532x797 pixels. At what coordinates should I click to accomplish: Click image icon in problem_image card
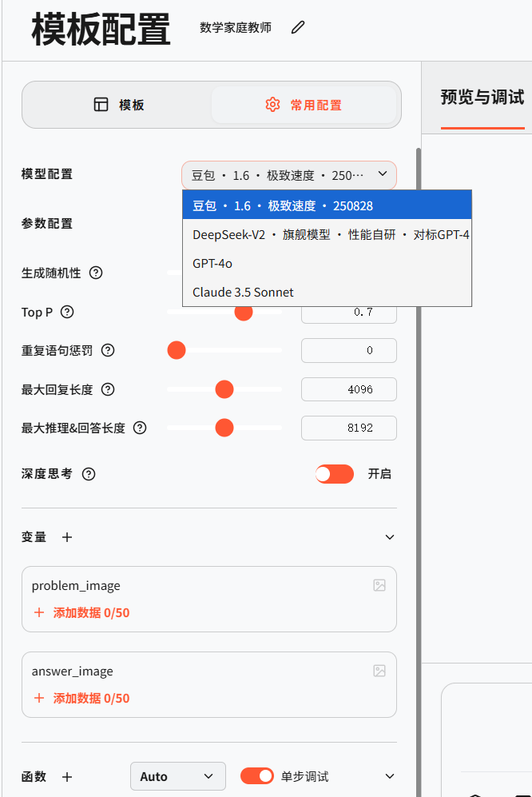click(x=379, y=585)
